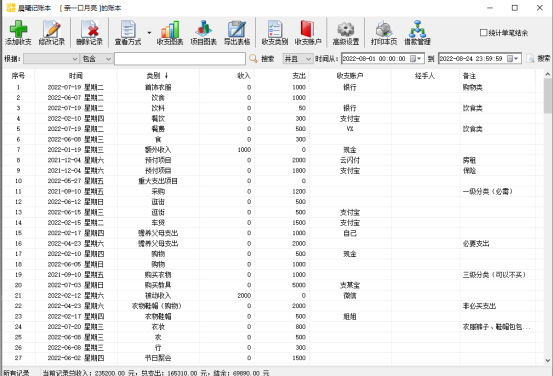Expand the 查看方式 dropdown arrow
The image size is (553, 376).
(149, 33)
